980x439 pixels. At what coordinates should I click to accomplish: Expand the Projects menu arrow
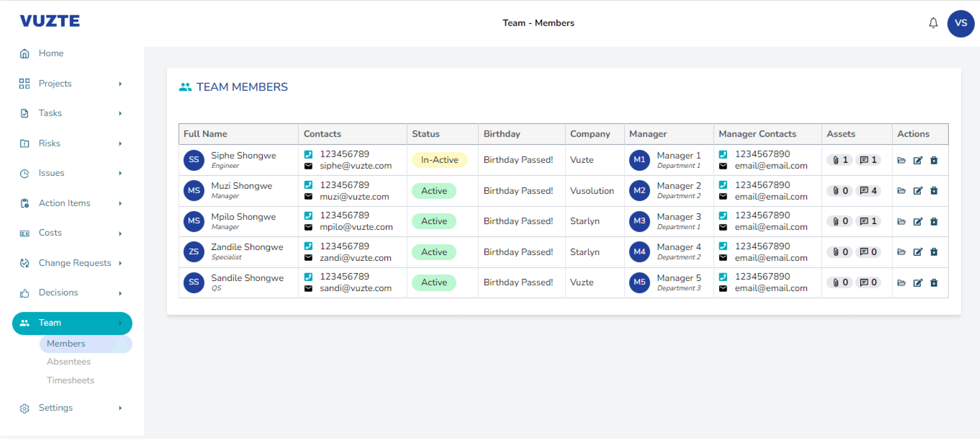coord(120,84)
